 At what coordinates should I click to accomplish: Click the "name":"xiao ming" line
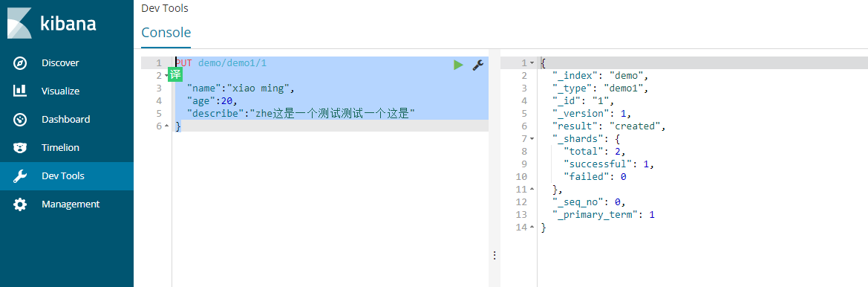pyautogui.click(x=241, y=88)
